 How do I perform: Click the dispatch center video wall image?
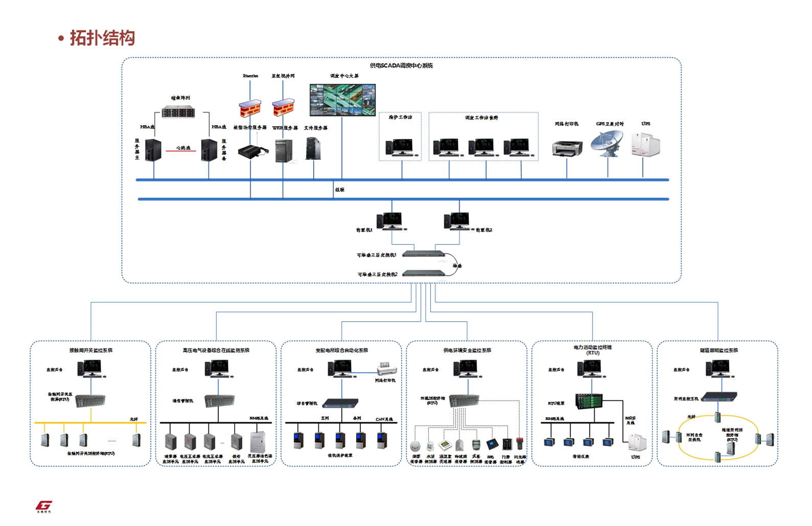(342, 100)
